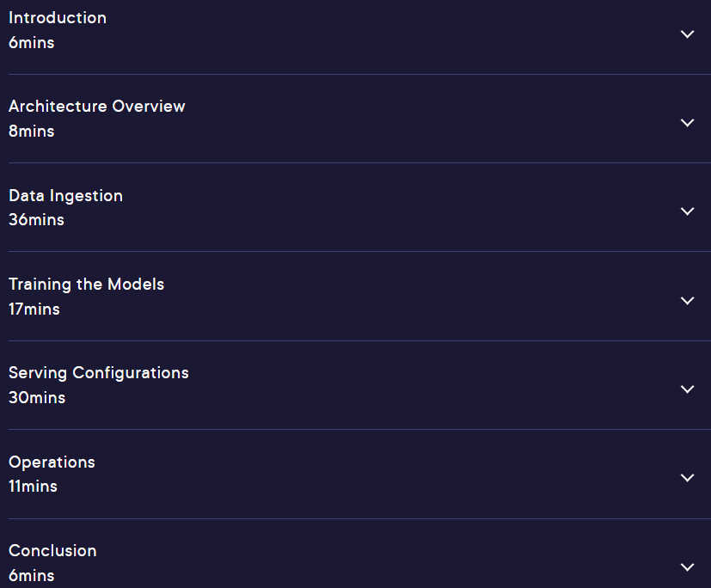Expand the Introduction section chevron

tap(688, 34)
